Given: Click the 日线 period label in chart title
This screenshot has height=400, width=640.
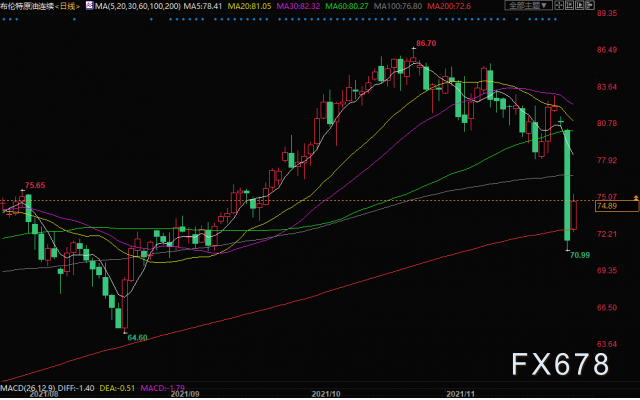Looking at the screenshot, I should click(x=67, y=6).
